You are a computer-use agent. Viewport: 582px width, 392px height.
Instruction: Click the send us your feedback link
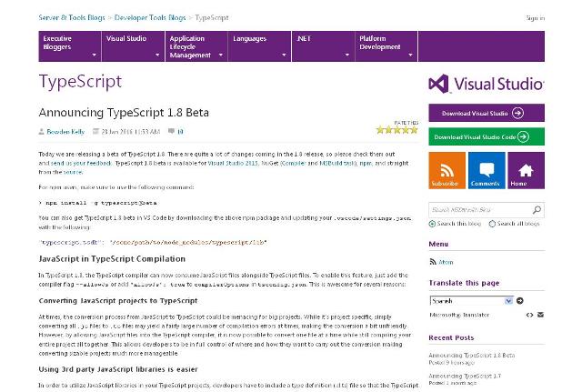click(81, 163)
